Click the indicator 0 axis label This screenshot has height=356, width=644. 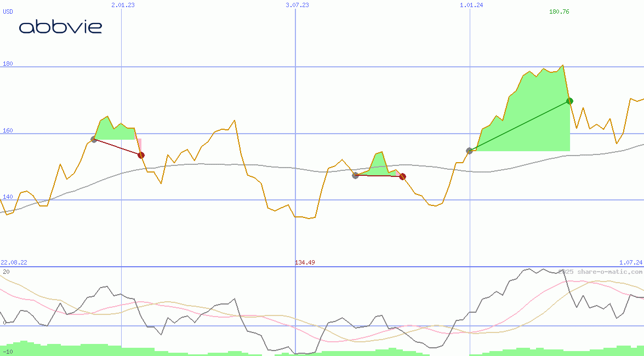[x=4, y=323]
